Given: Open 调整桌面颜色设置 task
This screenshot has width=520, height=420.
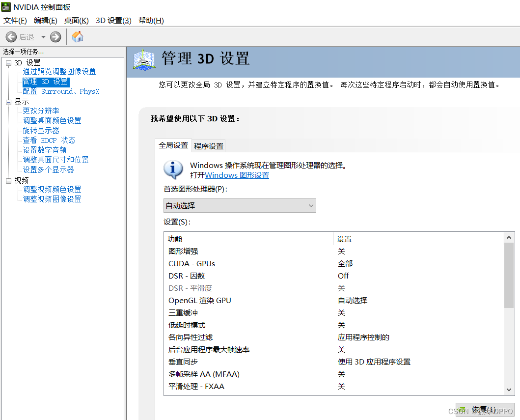Looking at the screenshot, I should click(52, 121).
